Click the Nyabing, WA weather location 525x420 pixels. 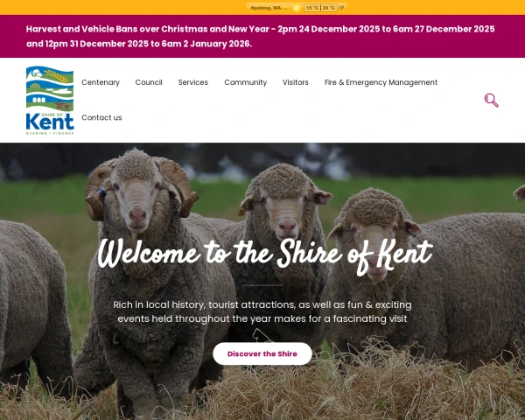pos(269,8)
